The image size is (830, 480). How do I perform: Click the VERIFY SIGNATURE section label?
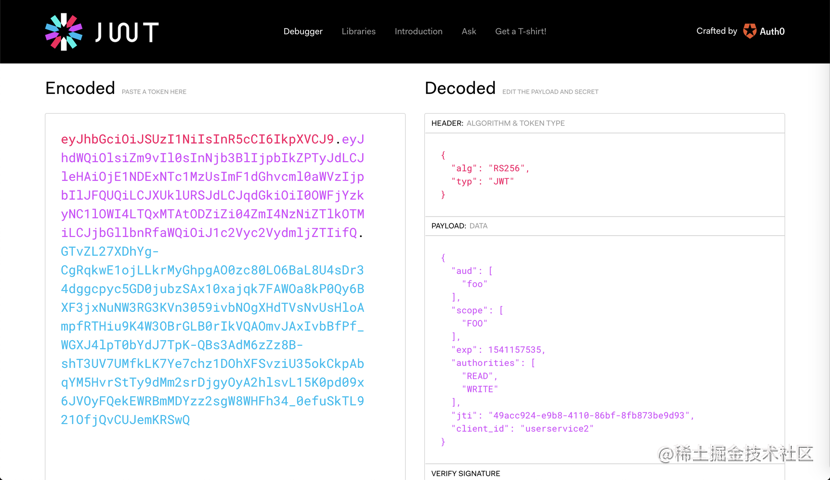point(466,474)
